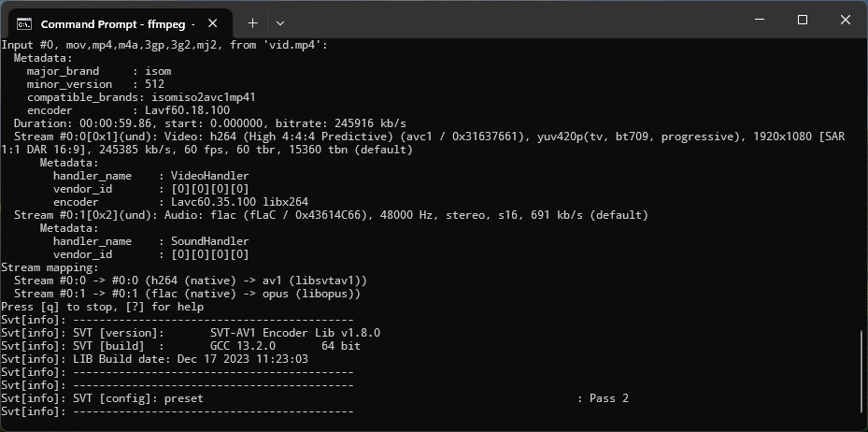Close the terminal window
Screen dimensions: 868x432
846,20
